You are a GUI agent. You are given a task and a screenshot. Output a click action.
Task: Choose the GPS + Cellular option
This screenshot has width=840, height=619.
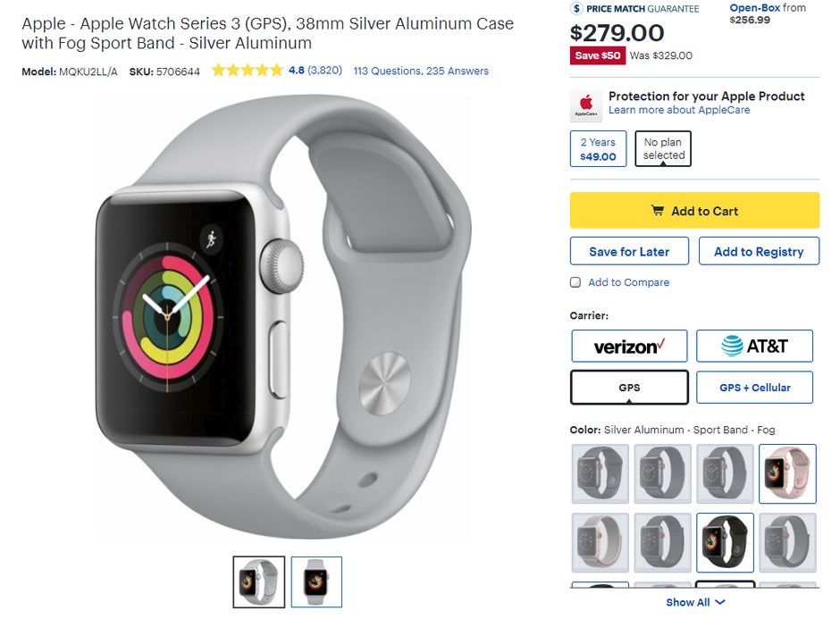[x=754, y=387]
